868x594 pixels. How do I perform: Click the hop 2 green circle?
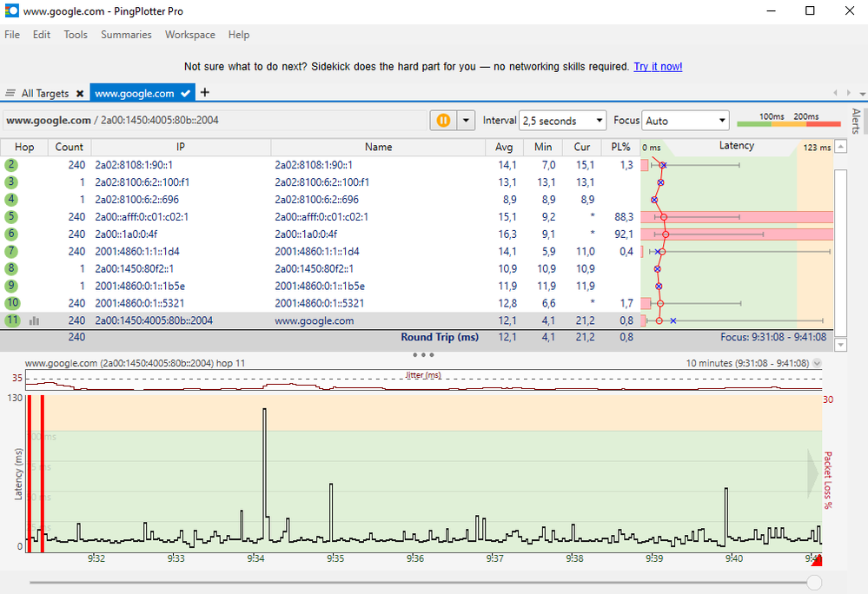click(x=11, y=164)
